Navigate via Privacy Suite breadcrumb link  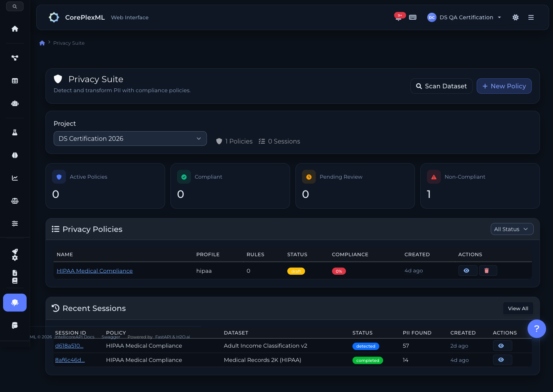click(69, 43)
